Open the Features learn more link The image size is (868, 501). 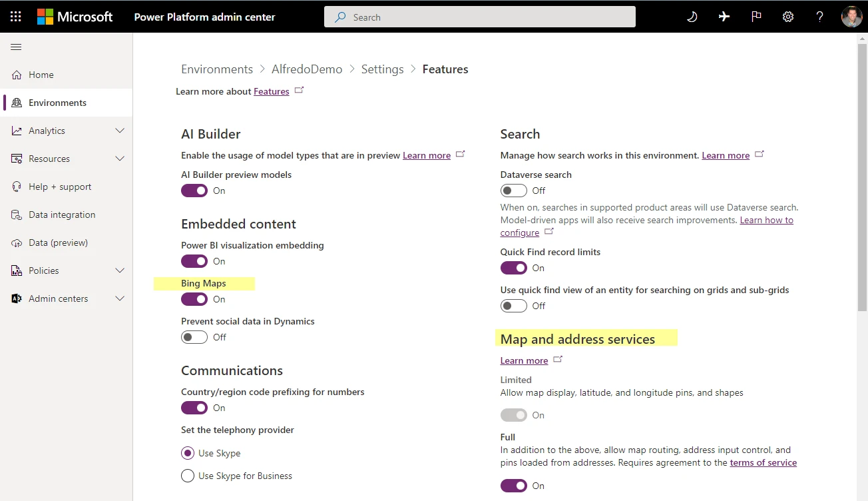tap(271, 91)
